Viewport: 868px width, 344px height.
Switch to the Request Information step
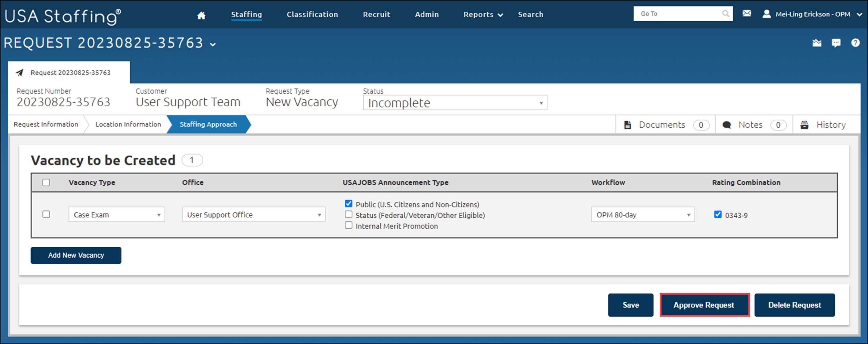click(x=46, y=124)
